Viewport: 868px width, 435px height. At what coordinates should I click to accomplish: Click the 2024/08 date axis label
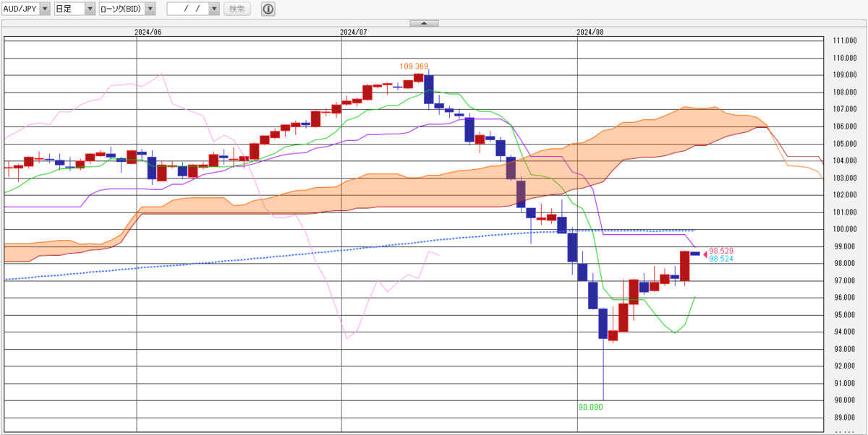590,32
